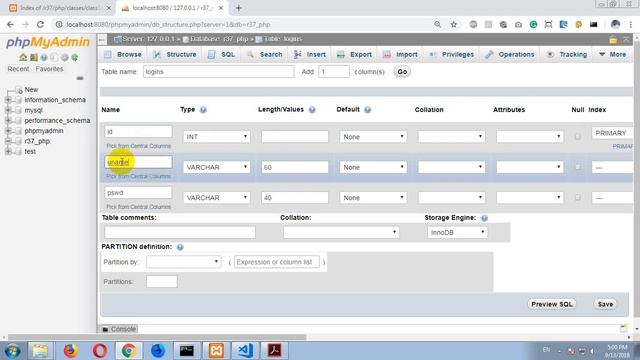Collapse r37_php database tree node

point(8,141)
